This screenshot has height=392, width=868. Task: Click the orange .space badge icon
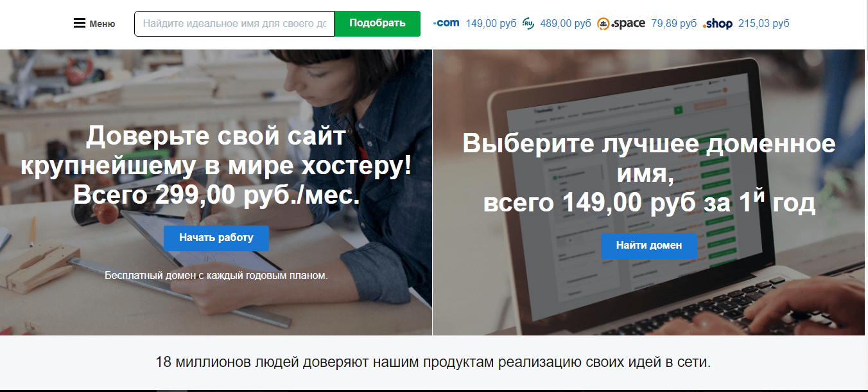[603, 24]
